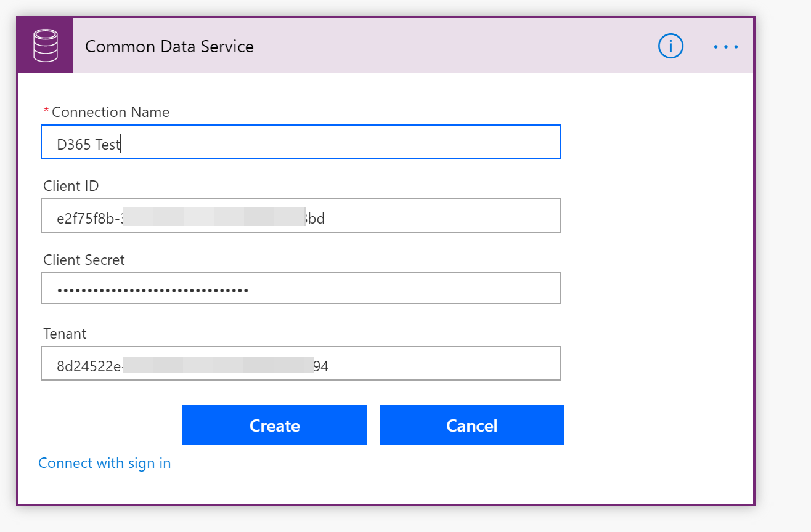Focus the Client ID input field

(x=301, y=216)
